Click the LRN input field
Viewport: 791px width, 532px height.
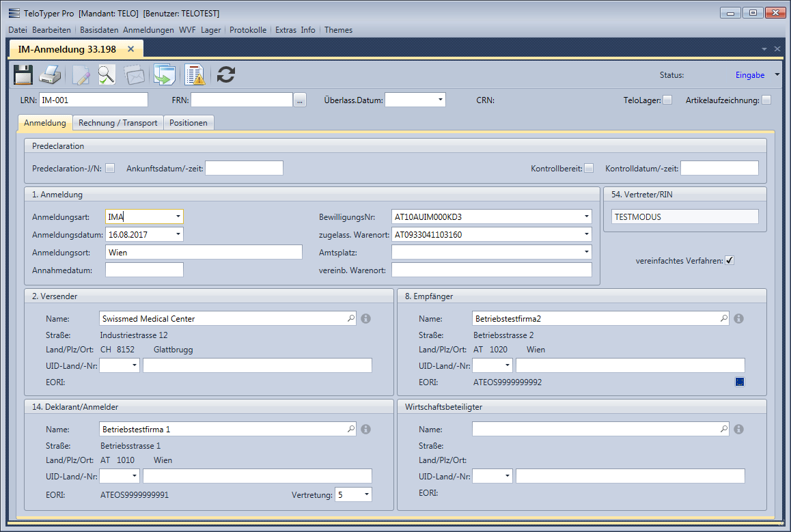(94, 100)
